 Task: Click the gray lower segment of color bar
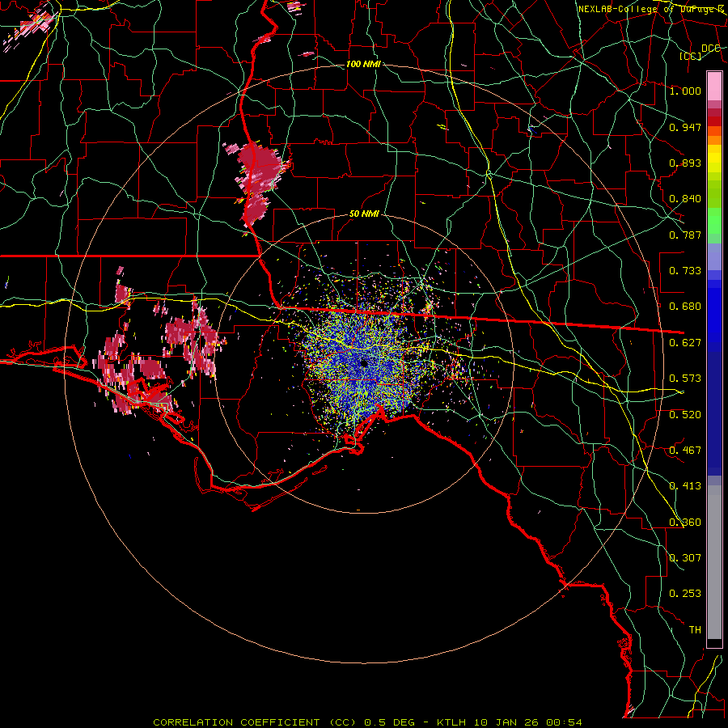click(714, 562)
